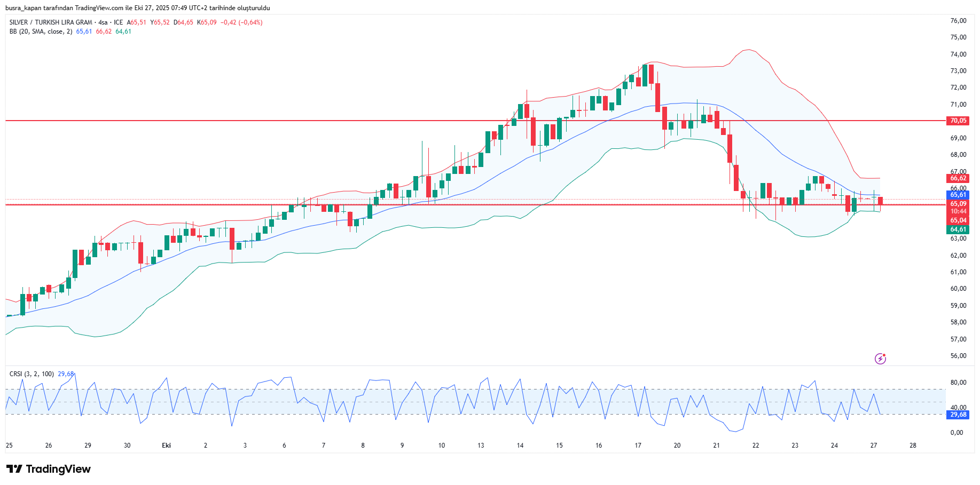Click the red 66,62 upper band label

pos(958,178)
